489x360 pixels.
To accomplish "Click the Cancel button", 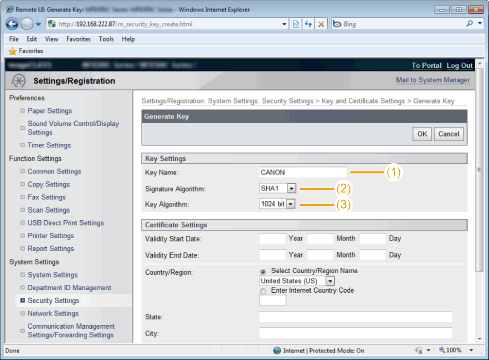I will (x=449, y=134).
